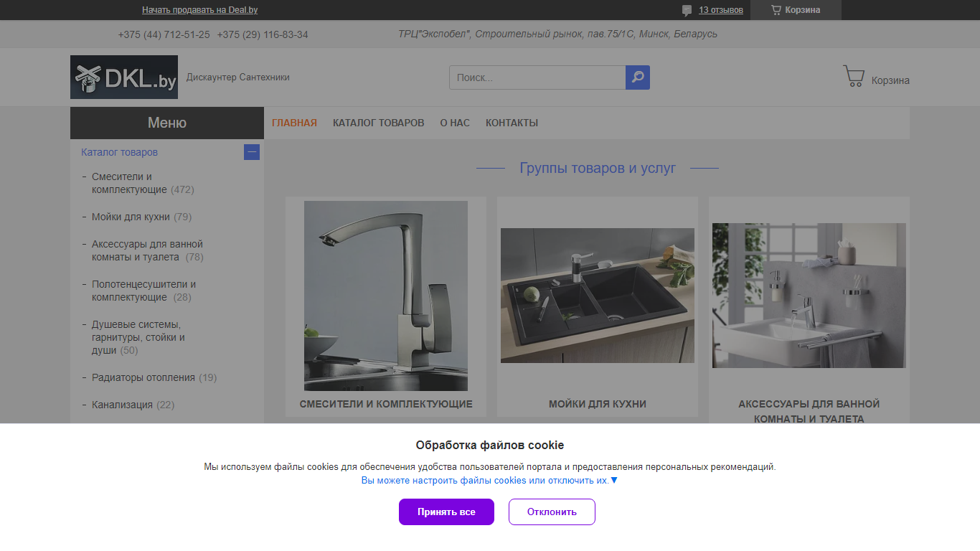This screenshot has width=980, height=551.
Task: Click the СМЕСИТЕЛИ И КОМПЛЕКТУЮЩИЕ card title
Action: (x=386, y=404)
